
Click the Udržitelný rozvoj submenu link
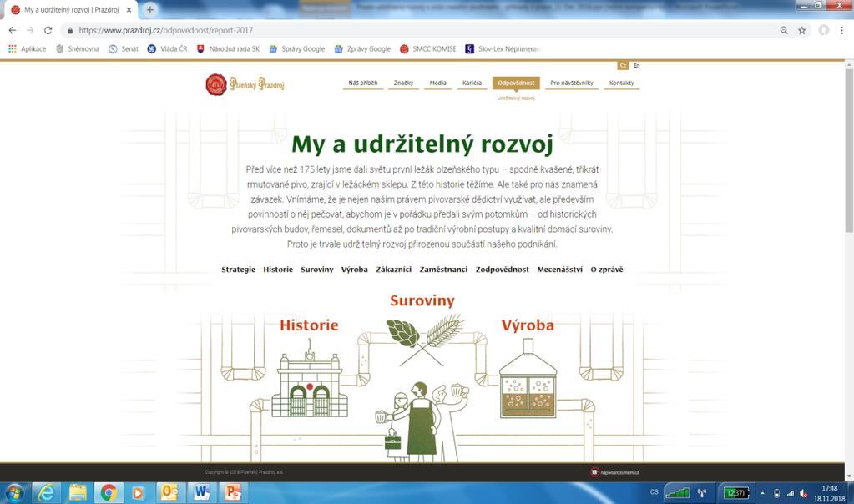point(516,98)
